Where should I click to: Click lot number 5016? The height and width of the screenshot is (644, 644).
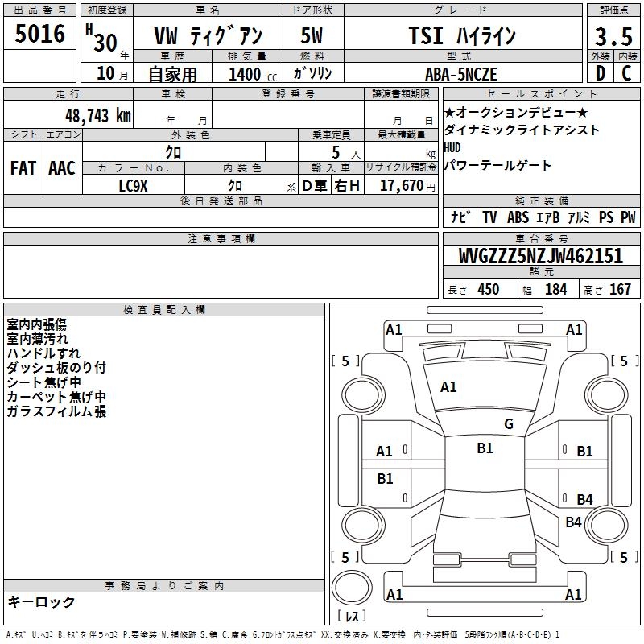pyautogui.click(x=39, y=34)
